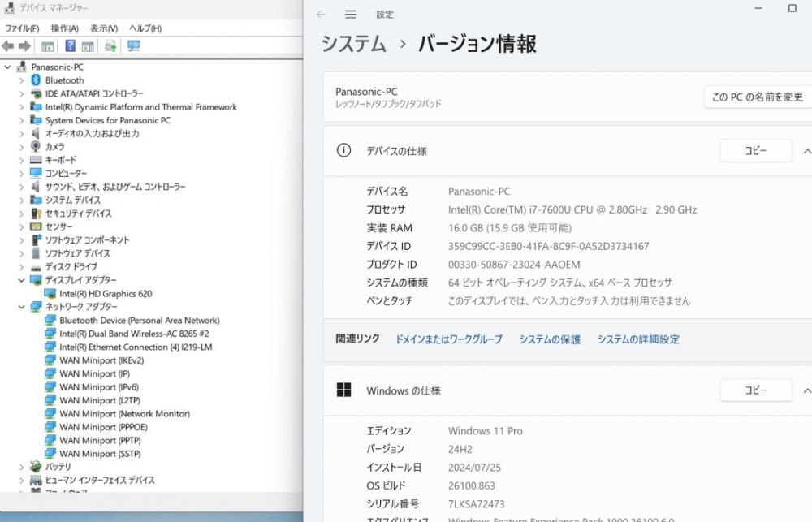The image size is (812, 522).
Task: Click the sensor category icon
Action: point(36,226)
